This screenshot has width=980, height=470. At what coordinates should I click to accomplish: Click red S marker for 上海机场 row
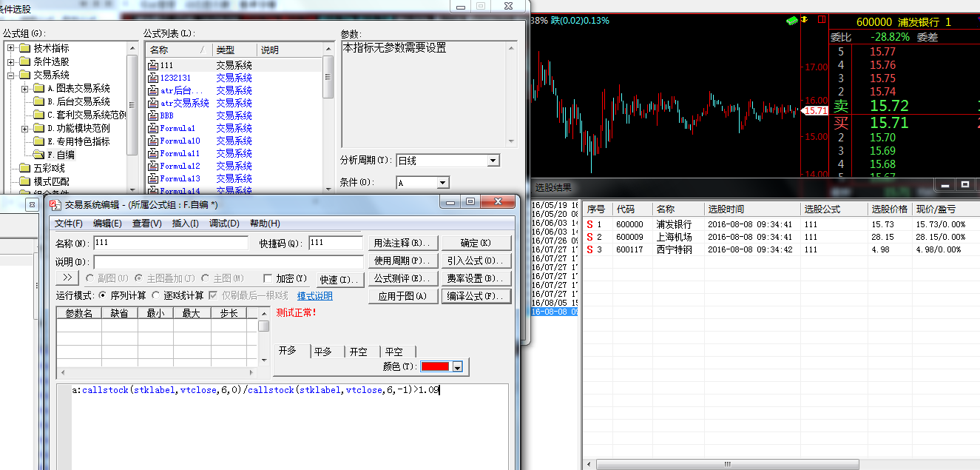click(589, 237)
